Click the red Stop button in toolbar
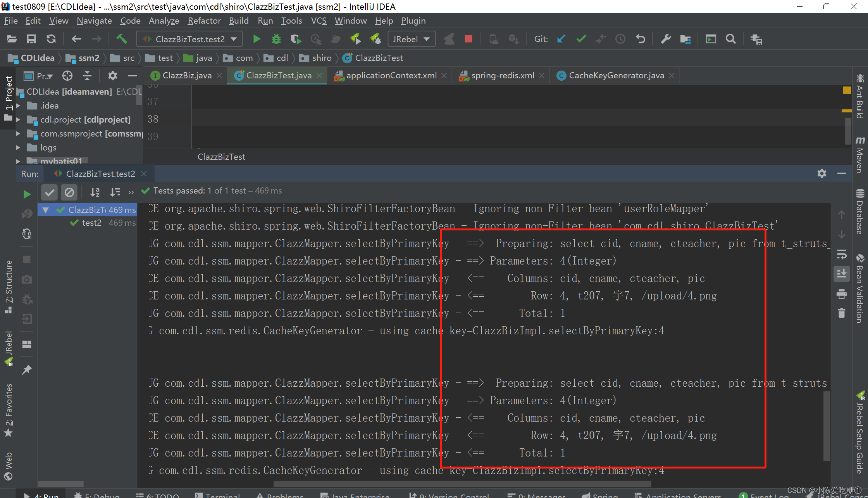This screenshot has height=498, width=868. click(x=468, y=39)
